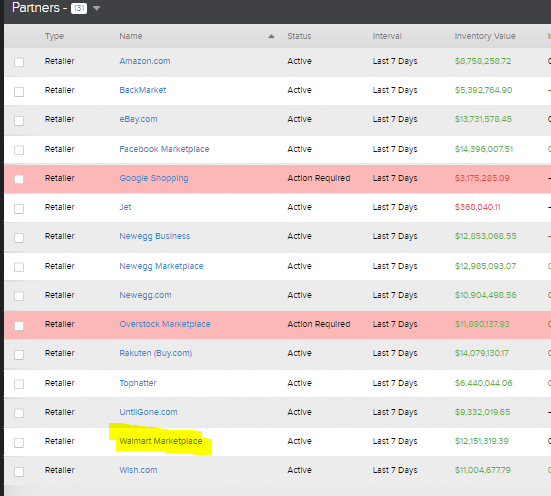551x496 pixels.
Task: Open Rakuten (Buy.com) partner page
Action: pos(156,353)
